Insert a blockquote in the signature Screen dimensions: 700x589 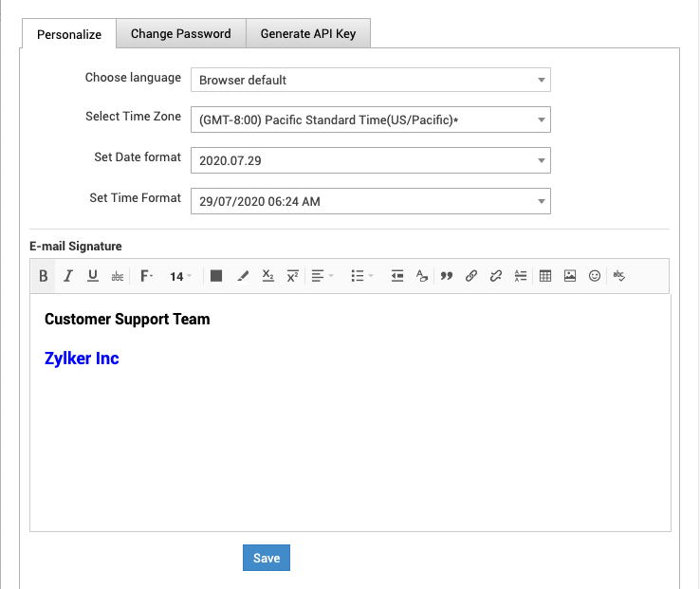[447, 276]
